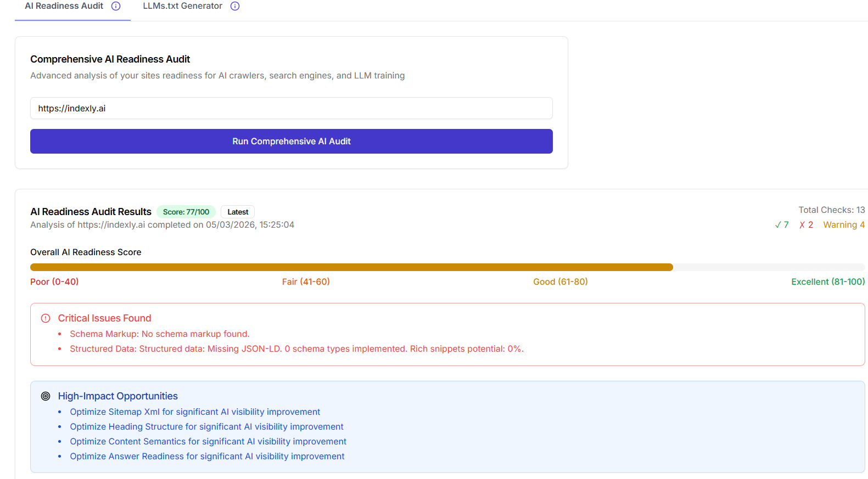Open Optimize Heading Structure opportunity
Viewport: 868px width, 479px height.
[x=206, y=427]
